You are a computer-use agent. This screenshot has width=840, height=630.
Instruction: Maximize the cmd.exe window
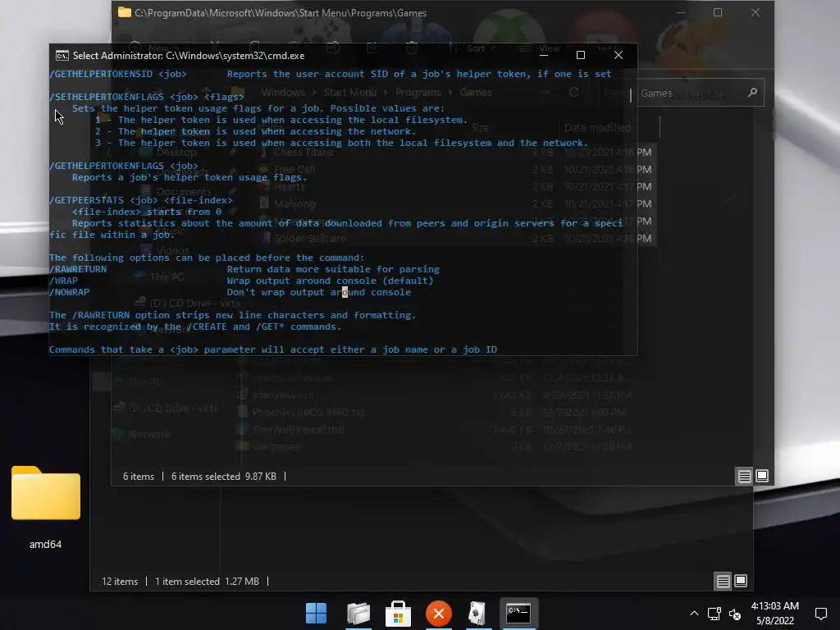pyautogui.click(x=581, y=55)
